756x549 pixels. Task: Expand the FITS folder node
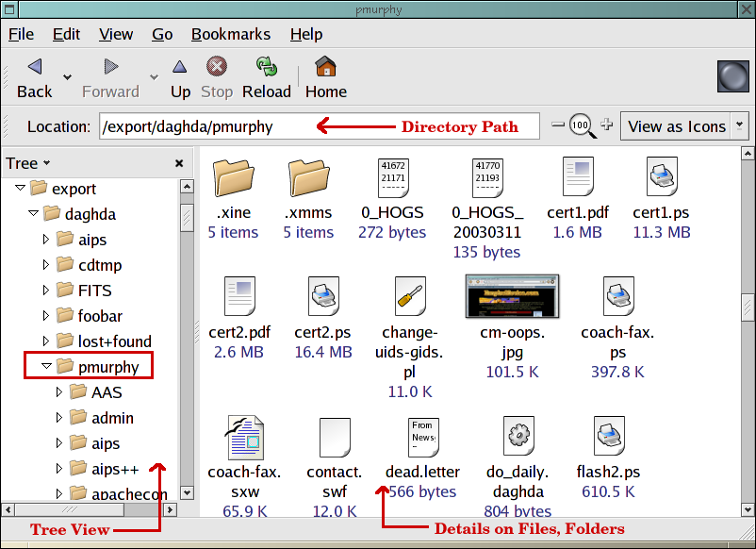pyautogui.click(x=46, y=290)
